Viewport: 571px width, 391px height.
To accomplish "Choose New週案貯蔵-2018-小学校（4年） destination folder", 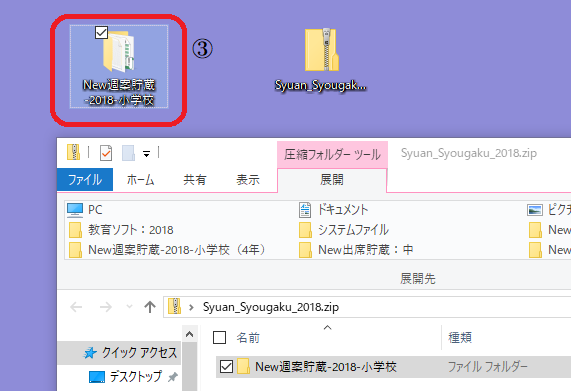I will click(x=168, y=250).
